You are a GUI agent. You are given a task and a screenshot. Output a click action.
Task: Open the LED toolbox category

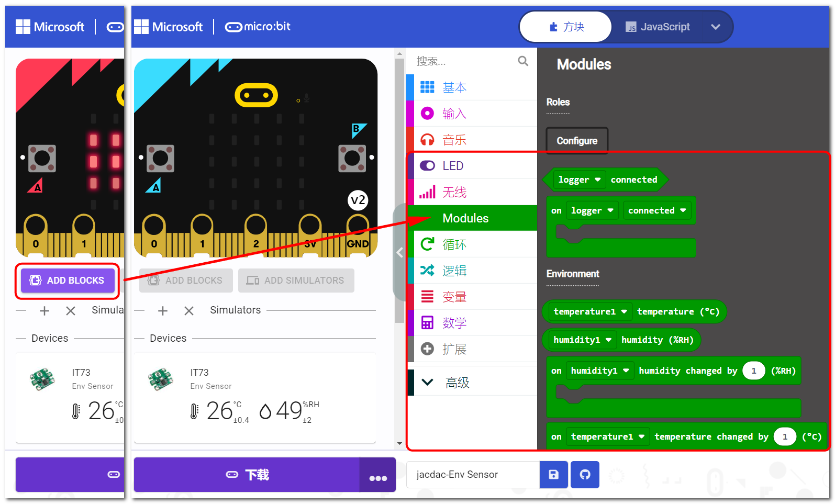click(452, 166)
